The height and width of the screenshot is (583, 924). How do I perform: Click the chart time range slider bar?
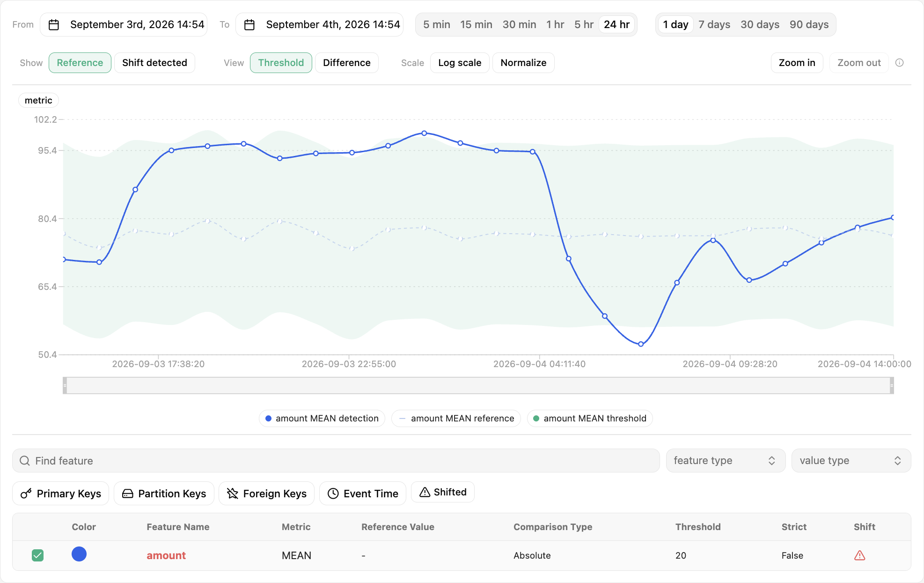[x=478, y=386]
